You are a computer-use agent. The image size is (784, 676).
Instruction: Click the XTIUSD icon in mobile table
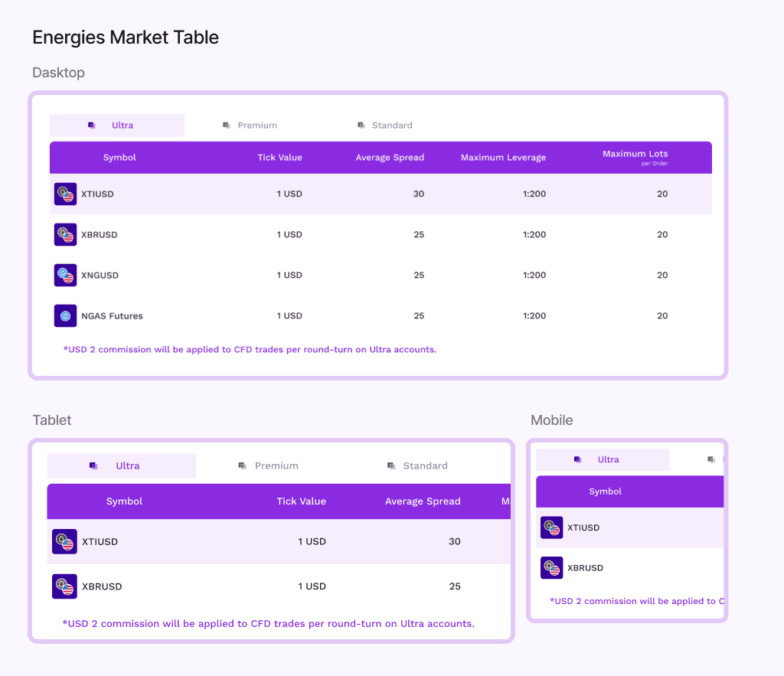click(552, 527)
